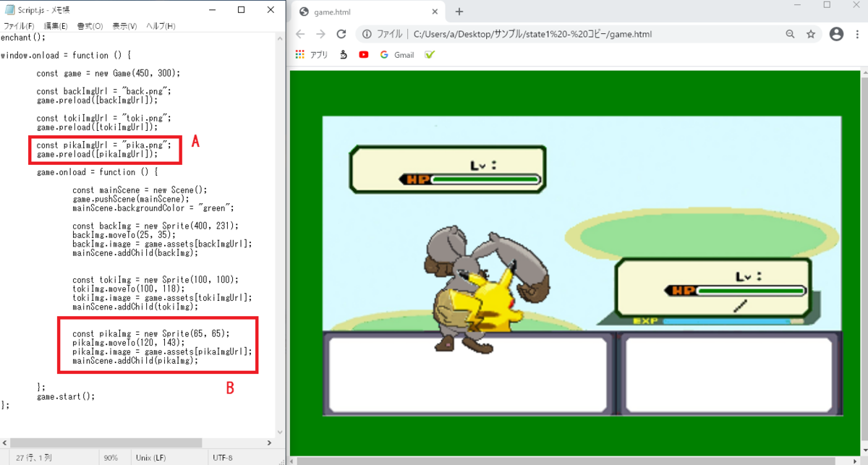
Task: Open the YouTube bookmark
Action: [x=363, y=54]
